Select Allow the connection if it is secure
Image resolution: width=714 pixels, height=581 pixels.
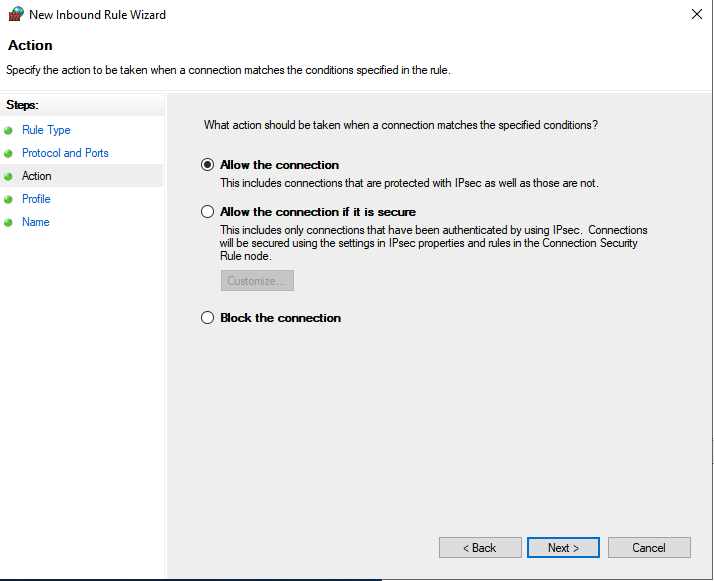pyautogui.click(x=207, y=212)
